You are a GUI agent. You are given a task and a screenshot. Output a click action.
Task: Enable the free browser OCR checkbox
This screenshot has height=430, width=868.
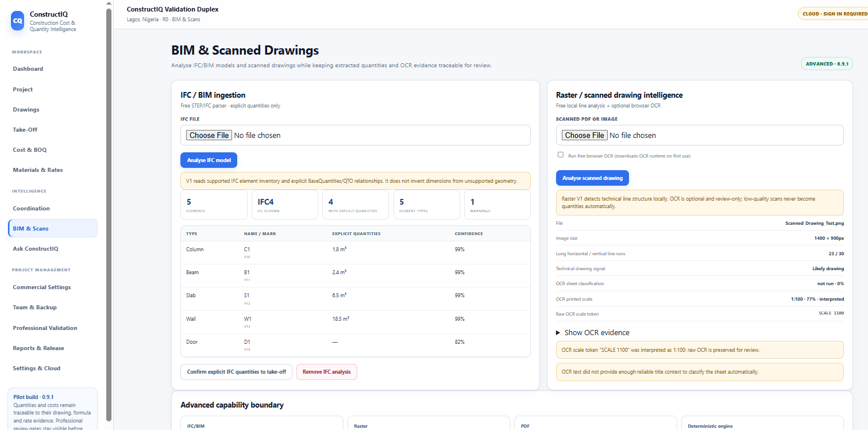coord(561,155)
